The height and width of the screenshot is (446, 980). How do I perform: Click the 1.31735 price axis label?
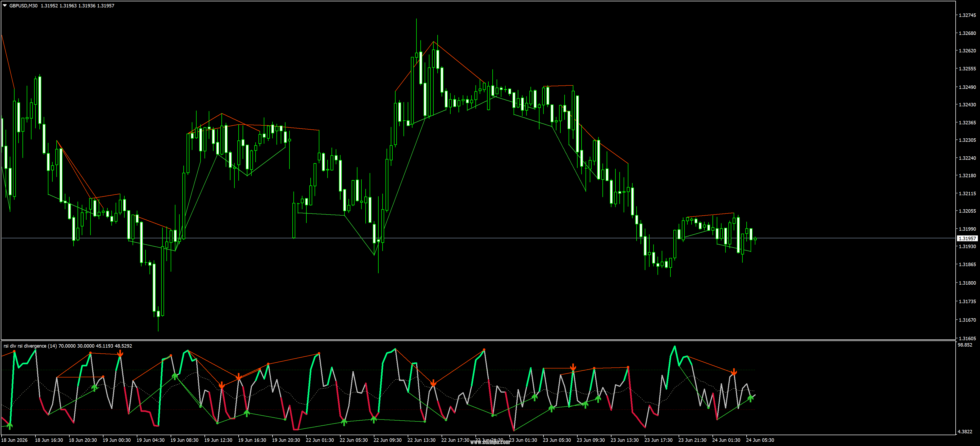(x=967, y=302)
